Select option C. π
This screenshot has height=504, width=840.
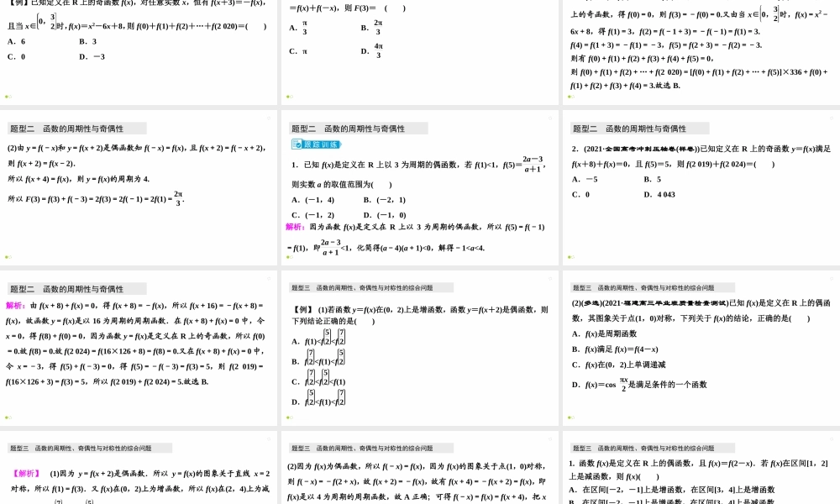[298, 51]
